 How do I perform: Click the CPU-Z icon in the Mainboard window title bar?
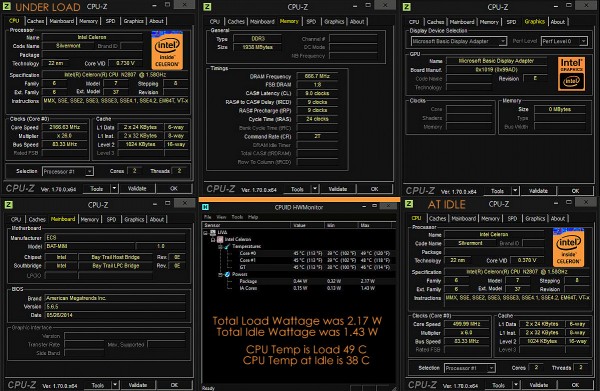click(x=8, y=205)
